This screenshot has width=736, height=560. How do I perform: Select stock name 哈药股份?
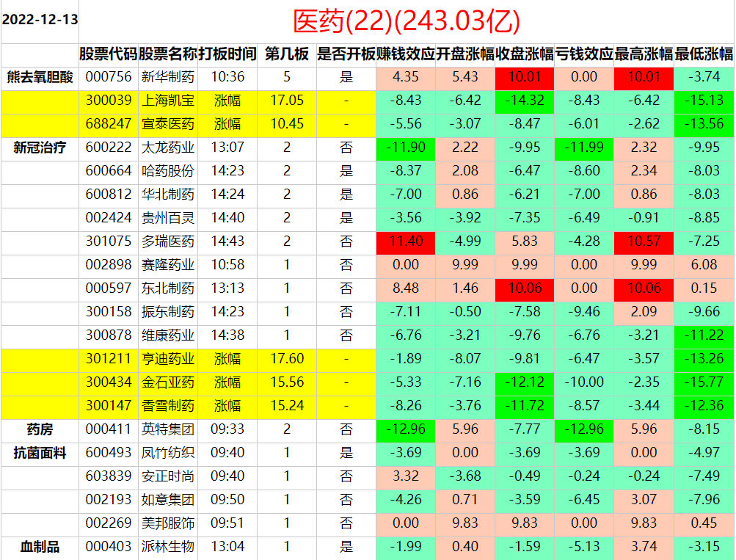pyautogui.click(x=168, y=171)
